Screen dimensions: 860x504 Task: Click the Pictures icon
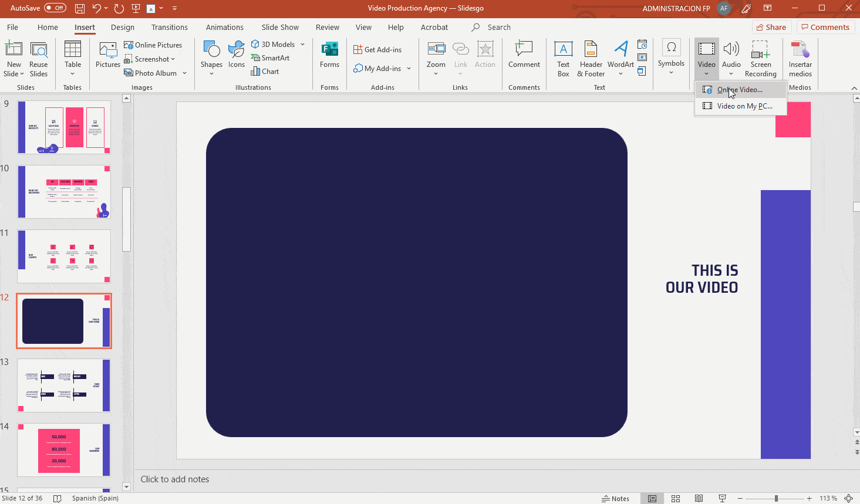107,55
